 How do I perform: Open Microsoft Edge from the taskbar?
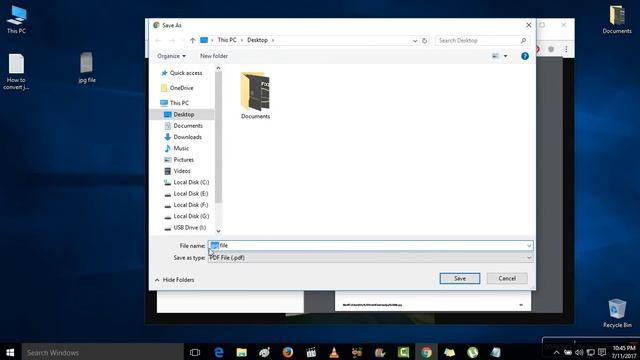tap(219, 352)
